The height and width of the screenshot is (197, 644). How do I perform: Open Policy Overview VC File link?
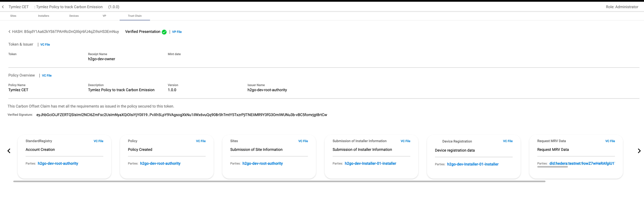[x=47, y=76]
